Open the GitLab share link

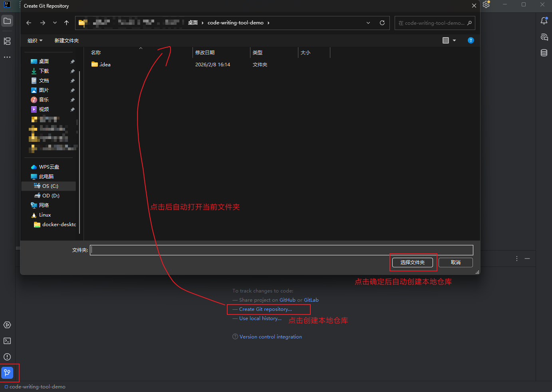pyautogui.click(x=311, y=300)
